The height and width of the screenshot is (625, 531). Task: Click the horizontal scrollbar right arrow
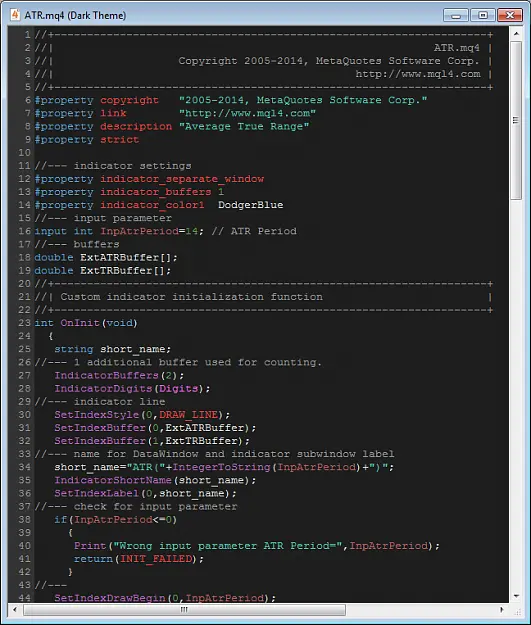[x=502, y=609]
